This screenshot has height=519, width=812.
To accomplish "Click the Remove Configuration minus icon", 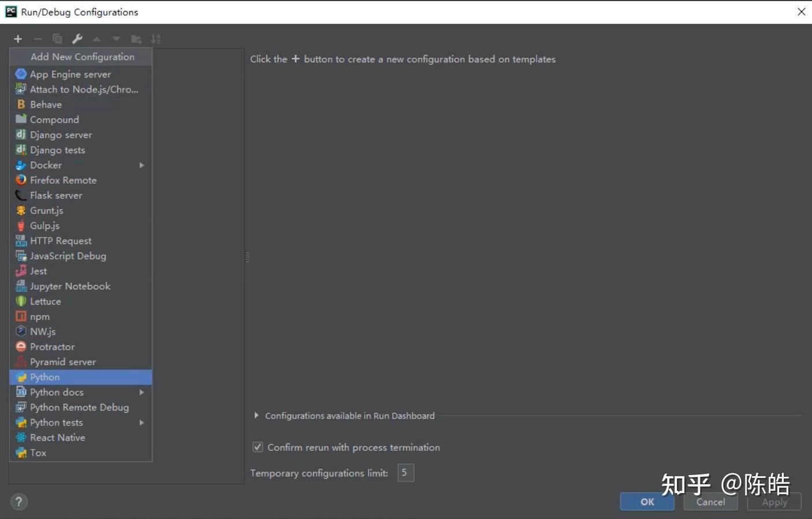I will point(38,39).
